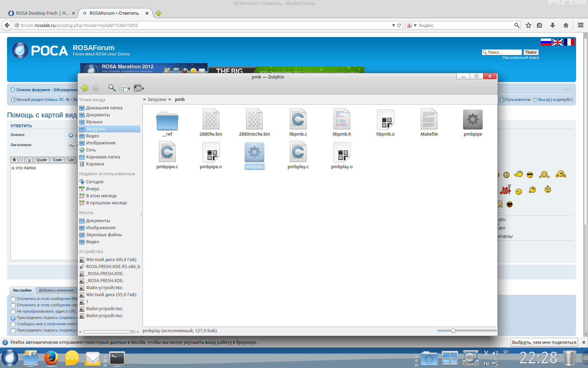588x368 pixels.
Task: Insert Code tag in post editor
Action: (57, 160)
